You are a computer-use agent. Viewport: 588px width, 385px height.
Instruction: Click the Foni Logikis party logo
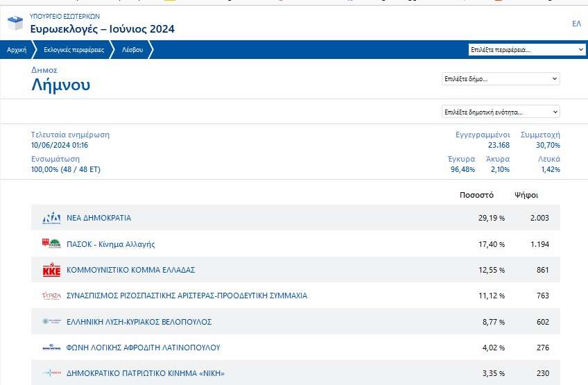pos(51,348)
